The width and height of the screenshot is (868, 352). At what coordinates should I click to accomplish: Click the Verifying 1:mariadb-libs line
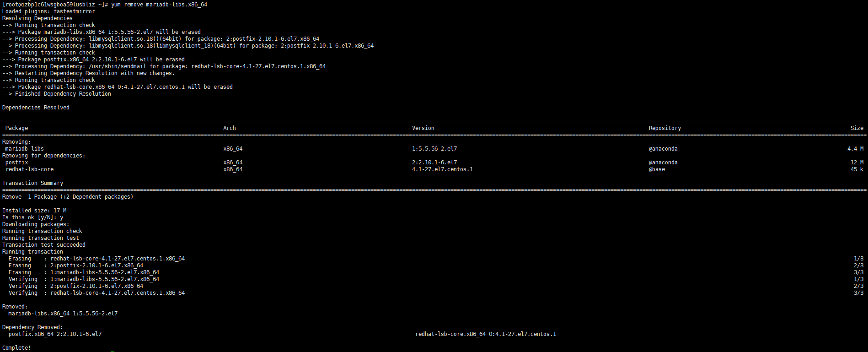click(x=84, y=279)
